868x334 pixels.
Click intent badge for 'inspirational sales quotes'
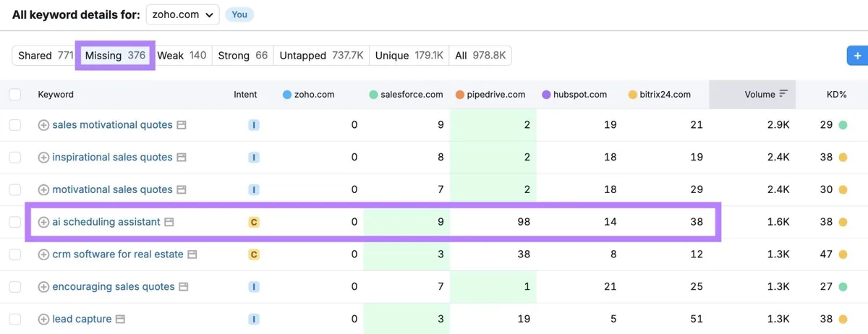point(254,158)
